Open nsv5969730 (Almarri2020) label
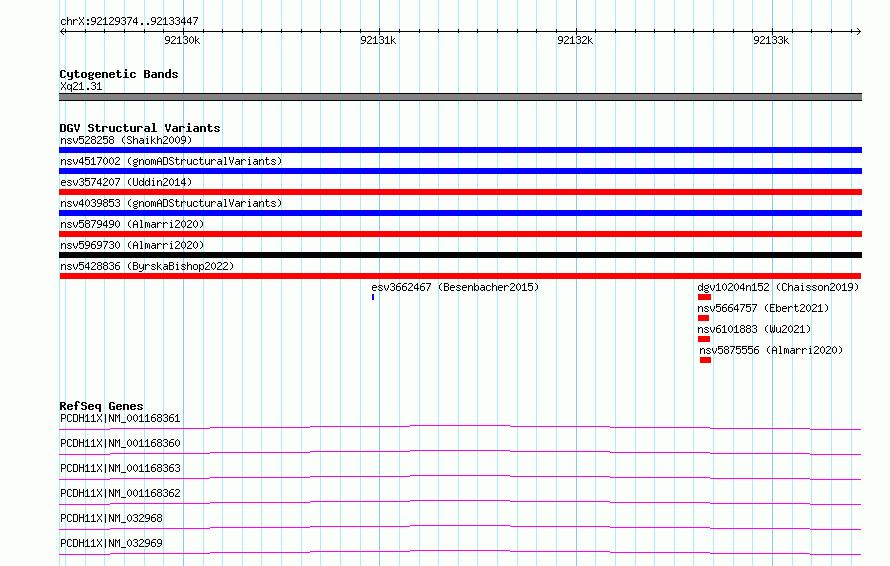 tap(132, 245)
